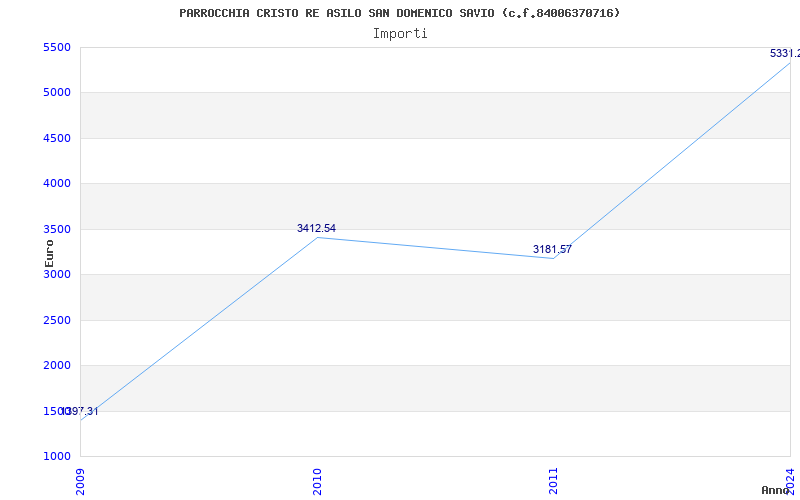Click the Euro y-axis title
The width and height of the screenshot is (800, 500).
49,254
